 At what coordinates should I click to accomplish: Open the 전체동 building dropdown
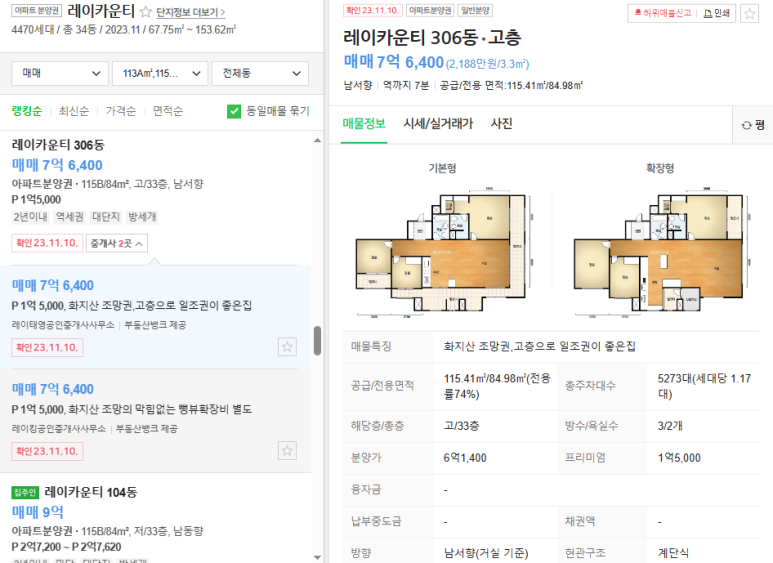(260, 73)
